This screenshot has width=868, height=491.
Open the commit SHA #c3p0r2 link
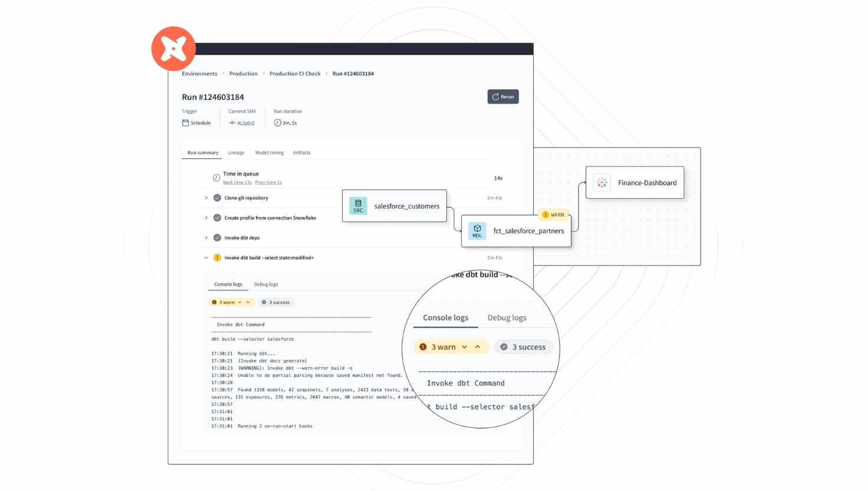click(246, 123)
